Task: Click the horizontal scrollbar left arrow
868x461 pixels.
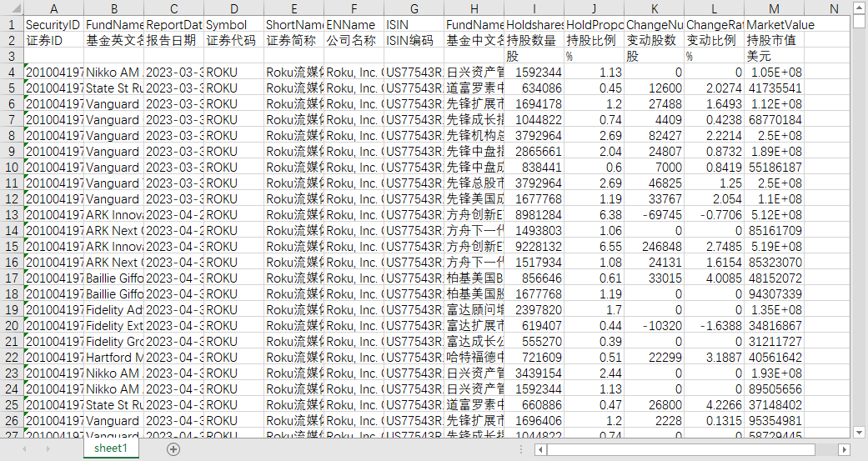Action: pos(541,449)
